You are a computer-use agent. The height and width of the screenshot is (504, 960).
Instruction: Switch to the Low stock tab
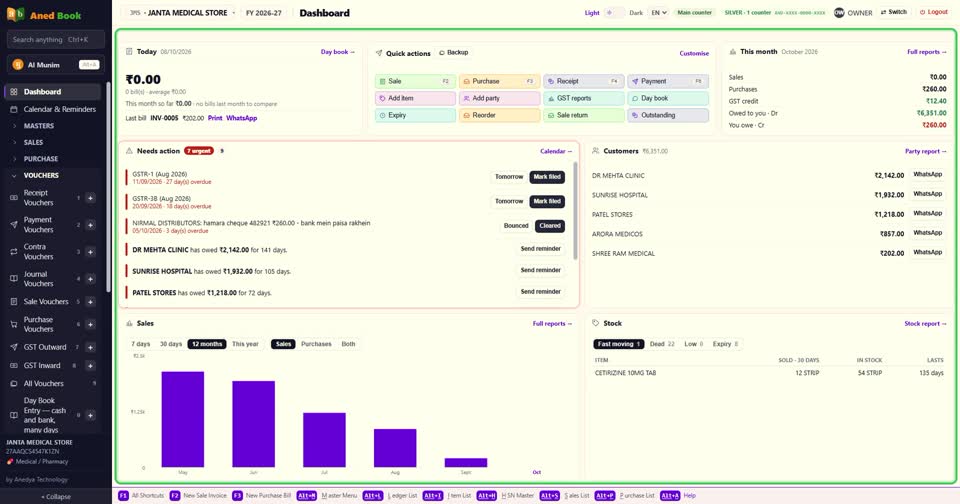[x=694, y=344]
